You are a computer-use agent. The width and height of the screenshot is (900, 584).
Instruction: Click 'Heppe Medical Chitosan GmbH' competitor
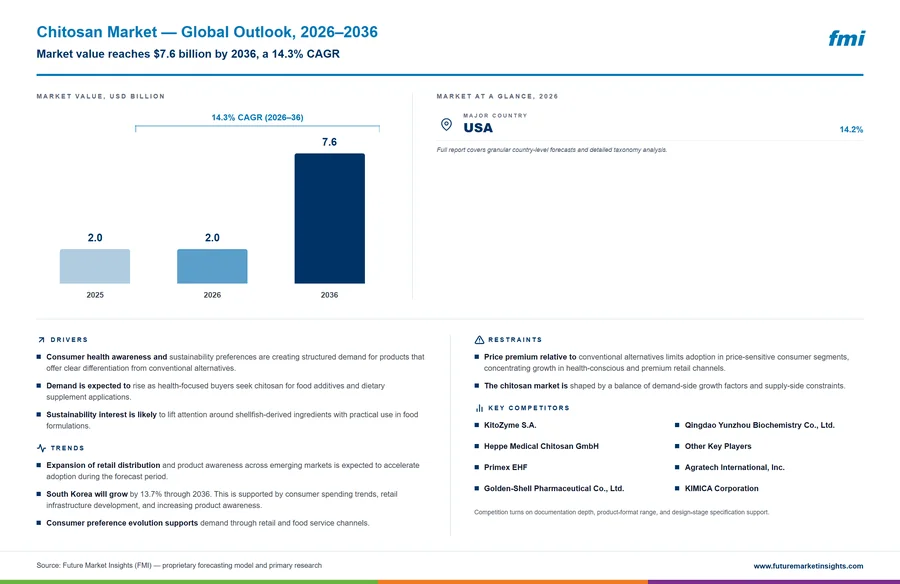coord(541,446)
